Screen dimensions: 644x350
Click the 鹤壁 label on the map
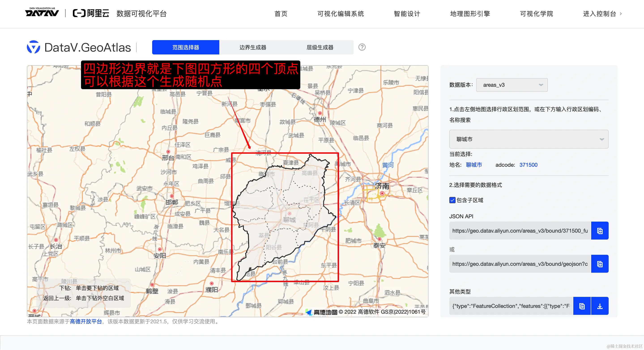(x=152, y=291)
